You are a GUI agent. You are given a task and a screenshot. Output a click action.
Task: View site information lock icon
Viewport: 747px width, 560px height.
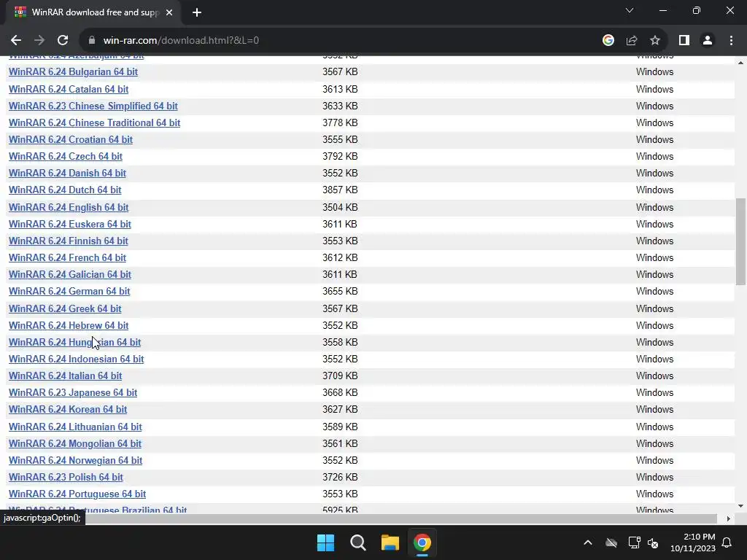click(92, 41)
